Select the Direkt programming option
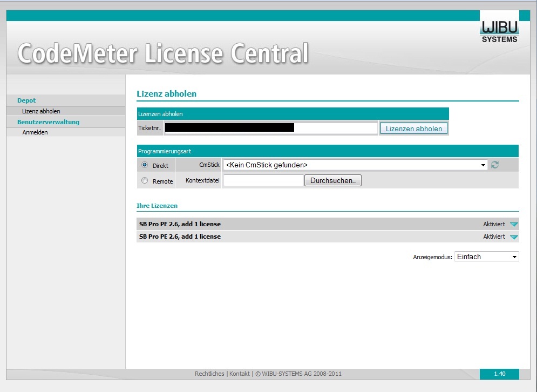Image resolution: width=537 pixels, height=392 pixels. (x=145, y=165)
